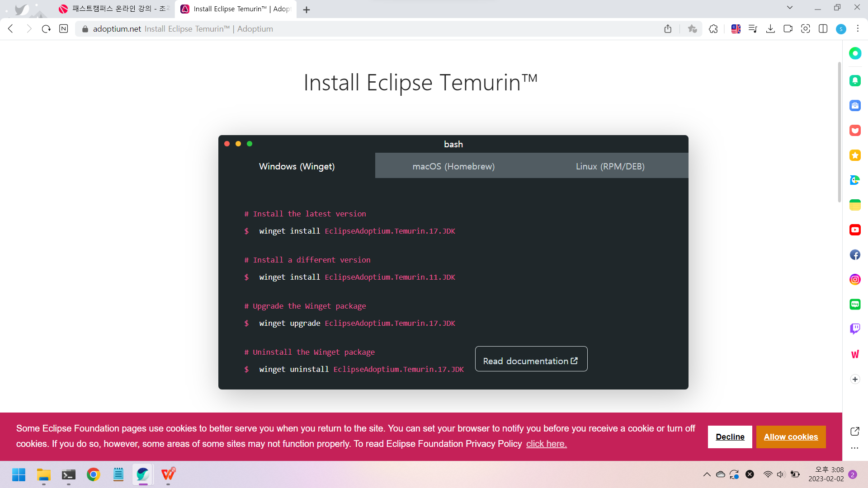Click the green circle sidebar icon
Screen dimensions: 868x488
click(855, 53)
